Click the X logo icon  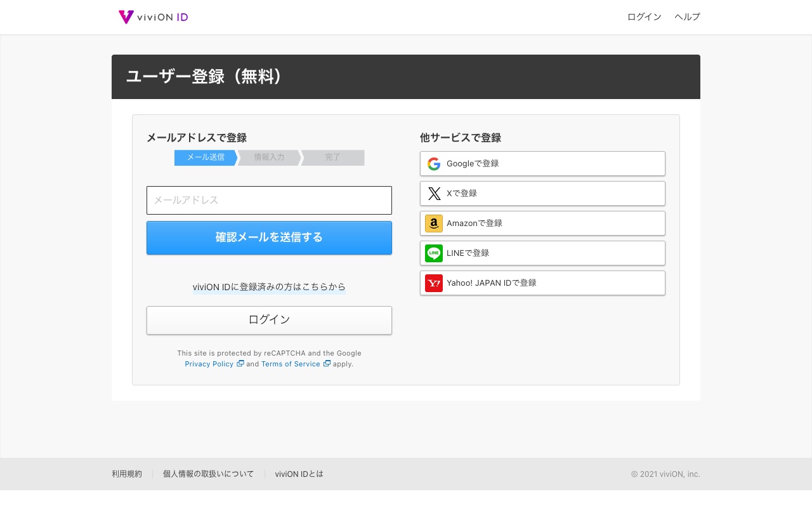(434, 194)
